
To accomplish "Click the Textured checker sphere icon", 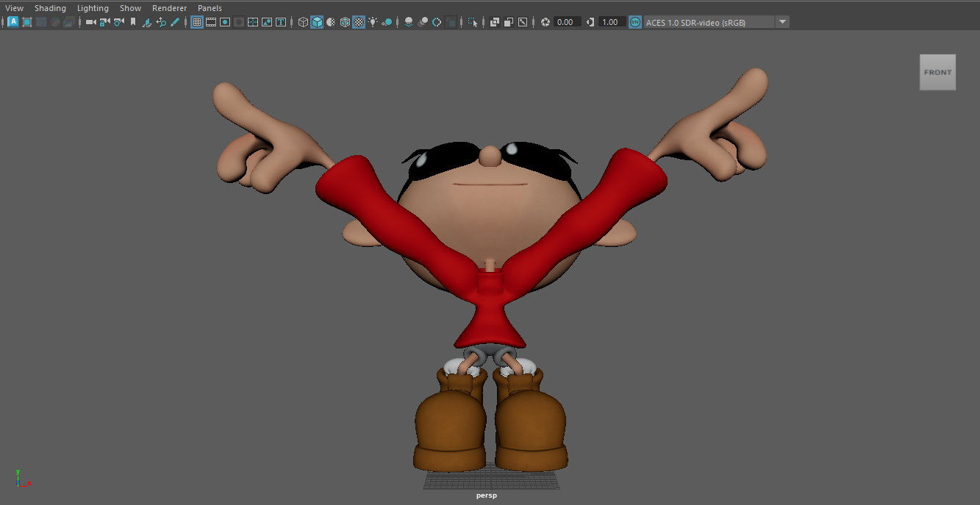I will click(x=359, y=22).
